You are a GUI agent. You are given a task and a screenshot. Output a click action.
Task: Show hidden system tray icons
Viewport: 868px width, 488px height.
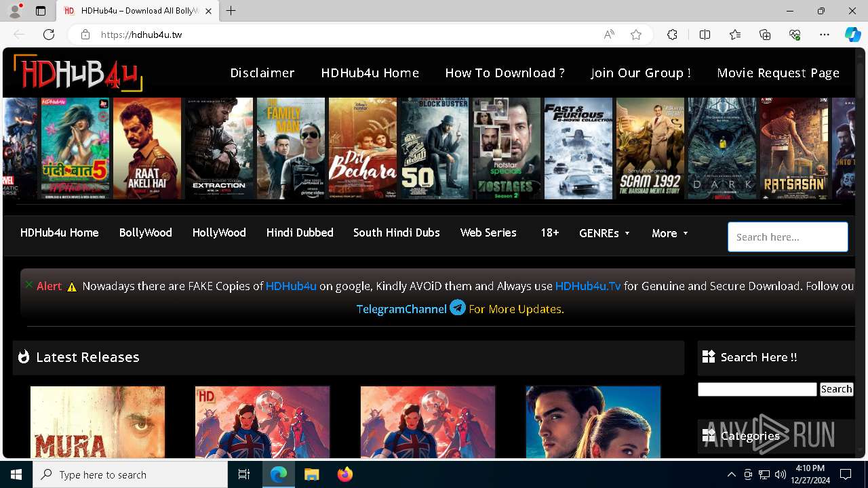click(731, 474)
